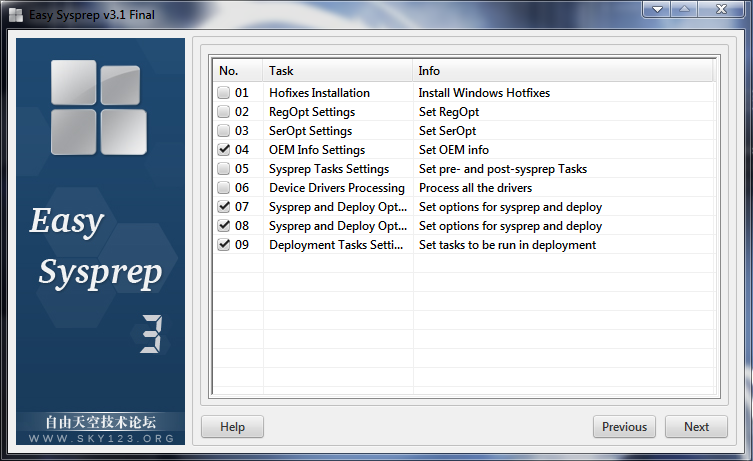
Task: Disable the 09 Deployment Tasks checkbox
Action: pyautogui.click(x=223, y=244)
